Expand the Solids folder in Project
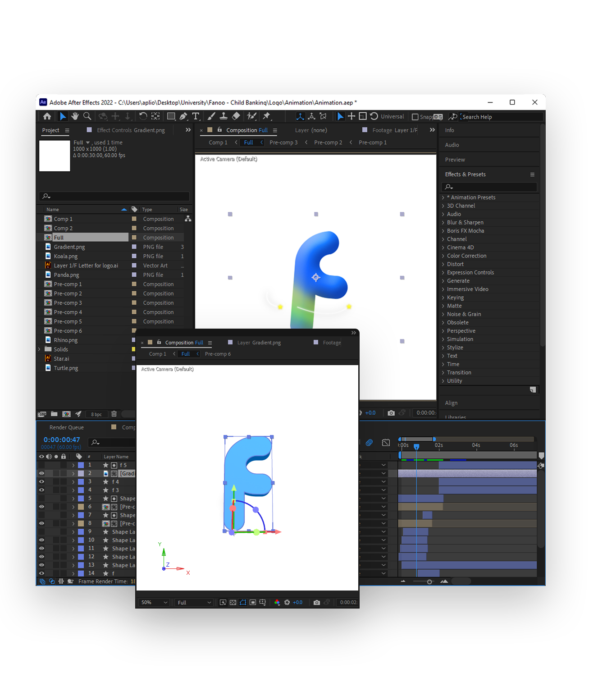The height and width of the screenshot is (696, 616). coord(39,349)
